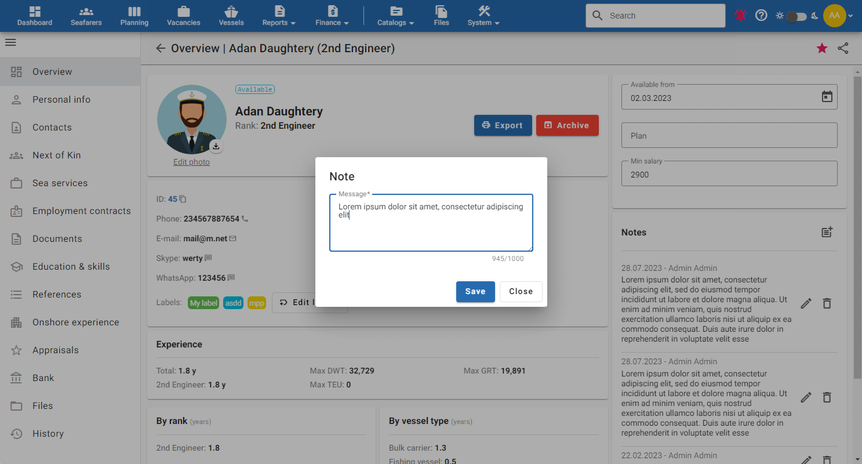Viewport: 862px width, 464px height.
Task: Click the back arrow next to Overview
Action: (160, 48)
